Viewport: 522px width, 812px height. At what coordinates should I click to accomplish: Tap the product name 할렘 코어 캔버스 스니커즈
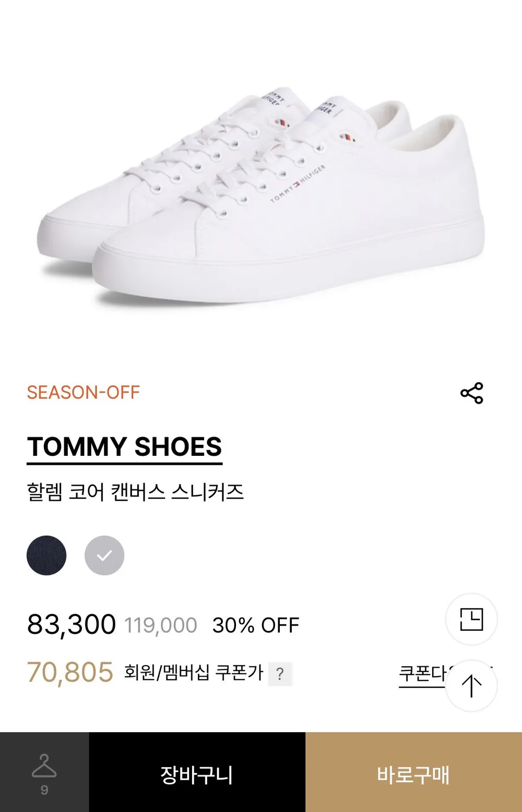[135, 492]
